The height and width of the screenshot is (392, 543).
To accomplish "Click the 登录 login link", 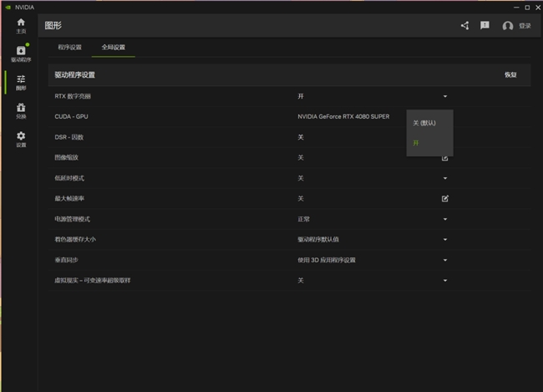I will 525,26.
